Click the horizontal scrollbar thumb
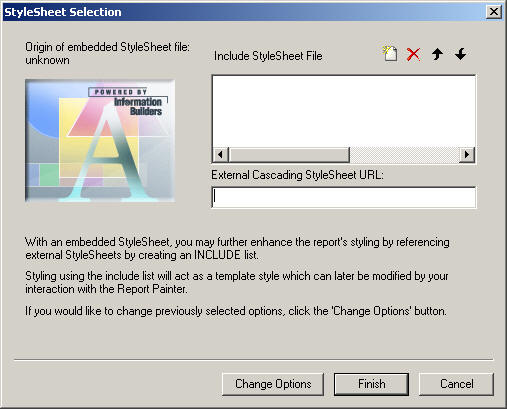This screenshot has width=507, height=409. 289,155
